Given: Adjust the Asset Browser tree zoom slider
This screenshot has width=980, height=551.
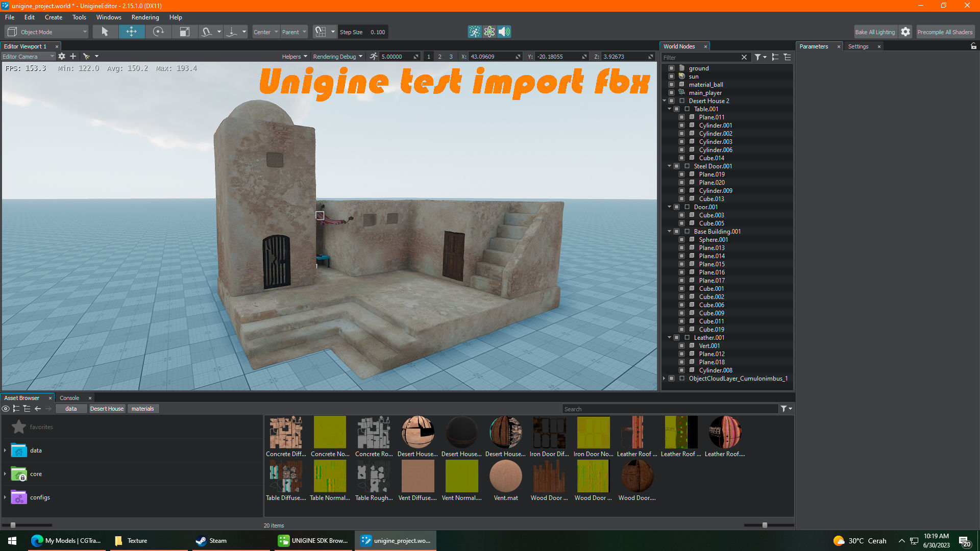Looking at the screenshot, I should pos(13,525).
